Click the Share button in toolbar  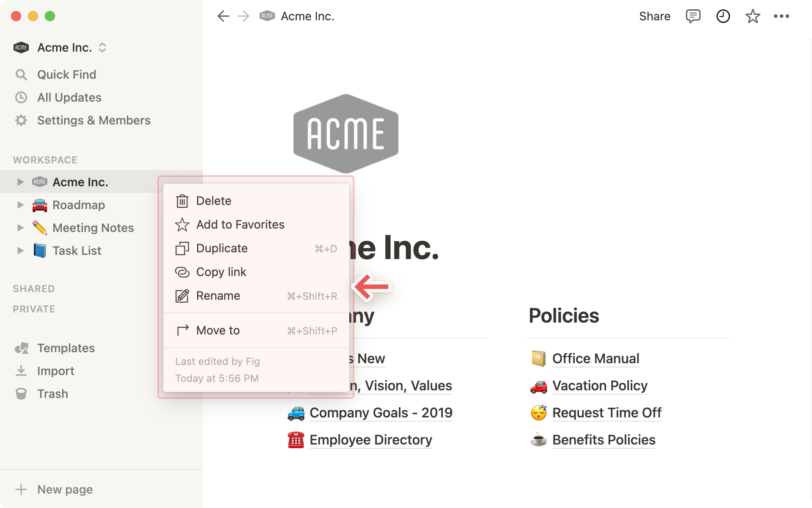coord(653,16)
